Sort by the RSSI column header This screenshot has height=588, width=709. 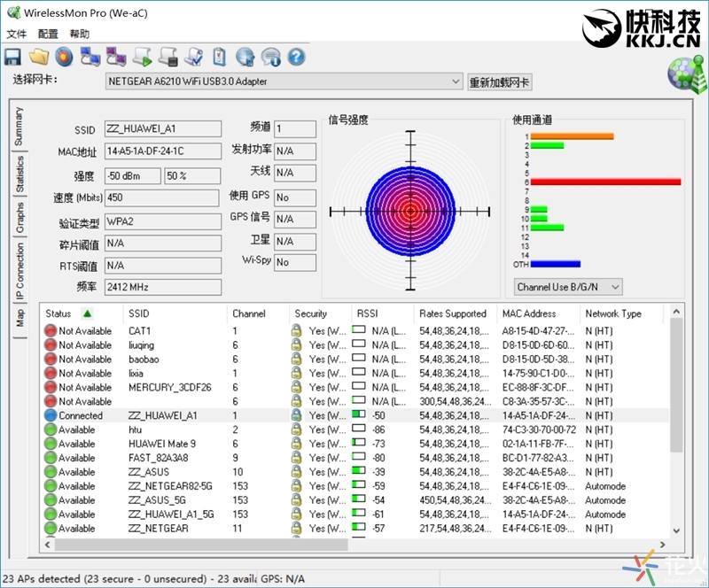383,313
